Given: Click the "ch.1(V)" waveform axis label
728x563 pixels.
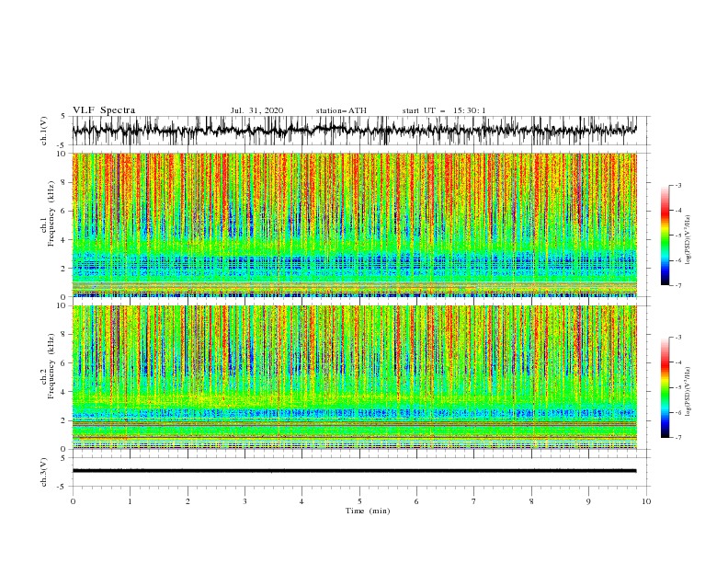Looking at the screenshot, I should click(x=44, y=131).
